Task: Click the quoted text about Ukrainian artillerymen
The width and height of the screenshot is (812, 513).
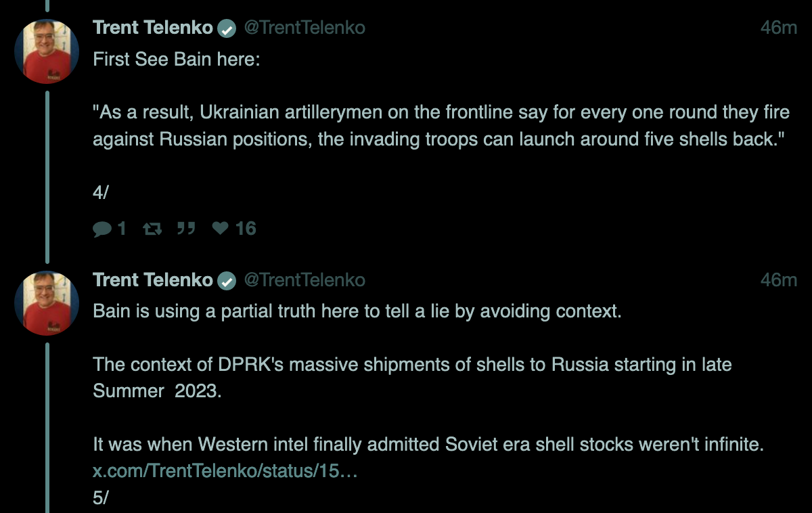Action: tap(441, 125)
